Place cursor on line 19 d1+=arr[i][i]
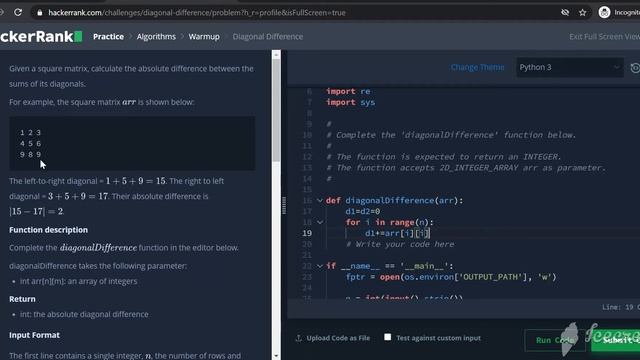 click(397, 233)
